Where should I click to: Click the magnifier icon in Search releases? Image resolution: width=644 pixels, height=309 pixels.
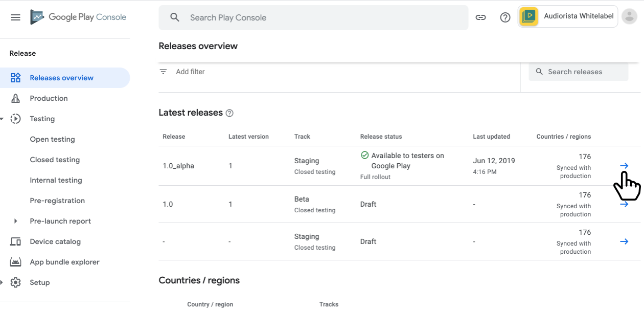(x=539, y=72)
